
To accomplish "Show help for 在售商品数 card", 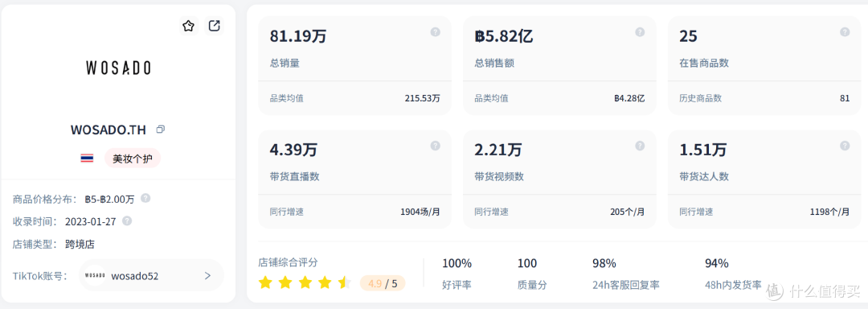I will (845, 32).
